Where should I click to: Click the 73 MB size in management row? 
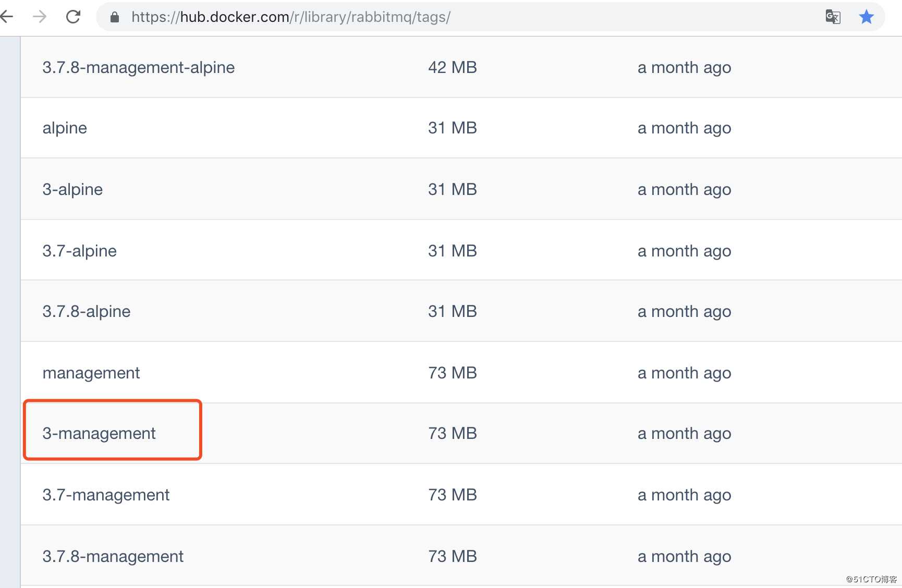tap(453, 373)
